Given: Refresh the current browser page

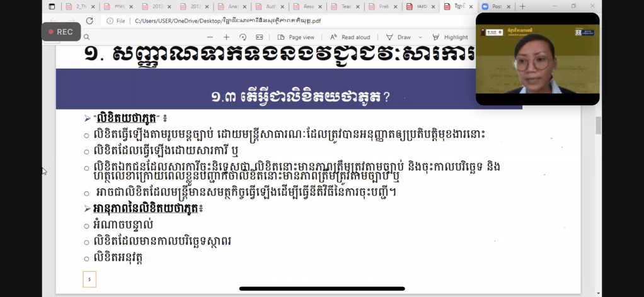Looking at the screenshot, I should (89, 21).
